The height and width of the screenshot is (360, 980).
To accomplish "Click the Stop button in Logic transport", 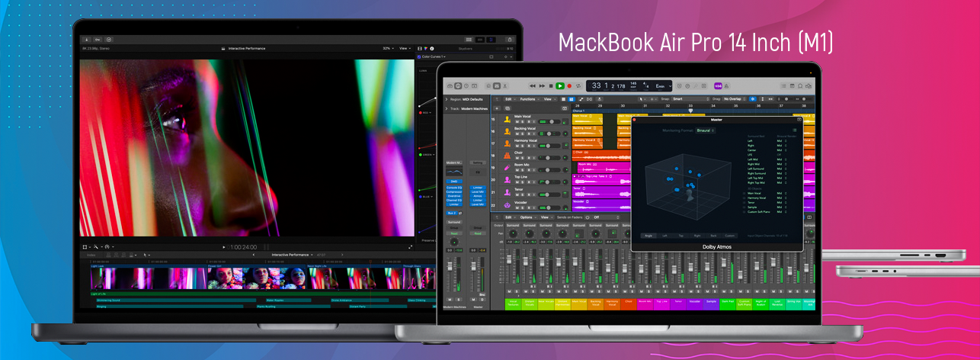I will [x=551, y=86].
